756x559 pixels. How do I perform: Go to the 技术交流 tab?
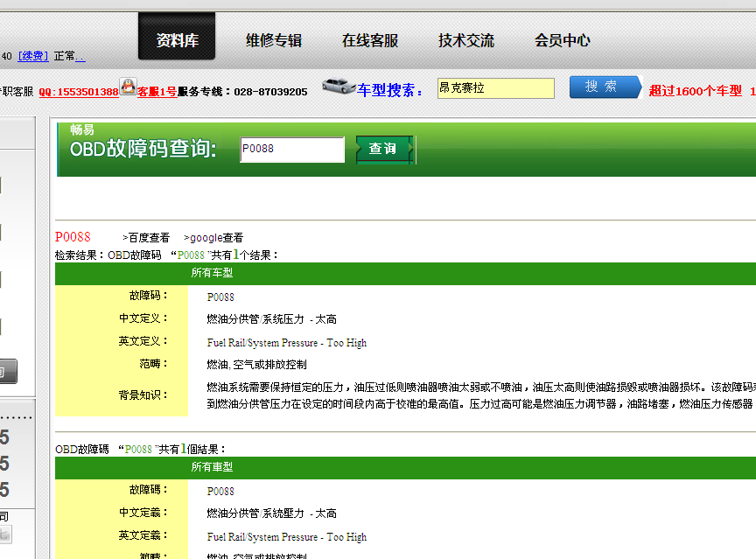(465, 40)
